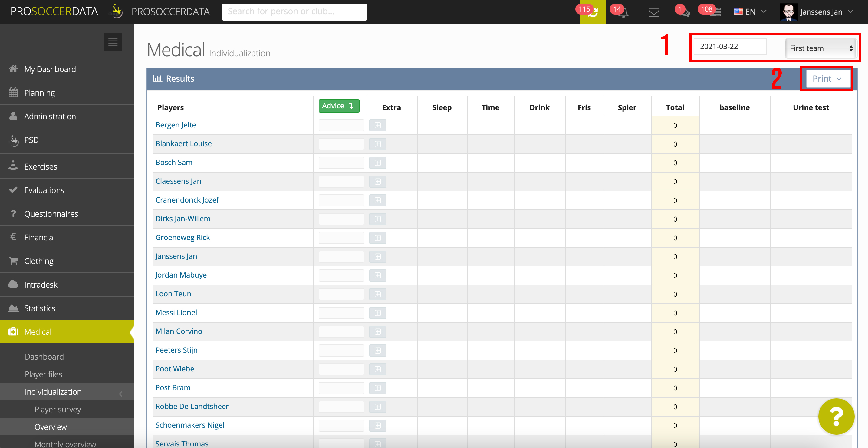
Task: Click the green Advice button
Action: pyautogui.click(x=339, y=106)
